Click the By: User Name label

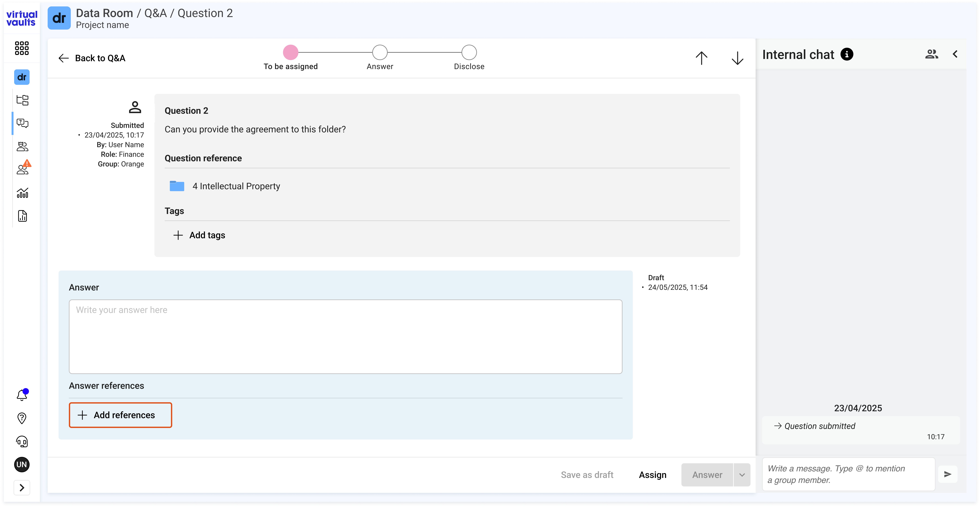point(120,145)
